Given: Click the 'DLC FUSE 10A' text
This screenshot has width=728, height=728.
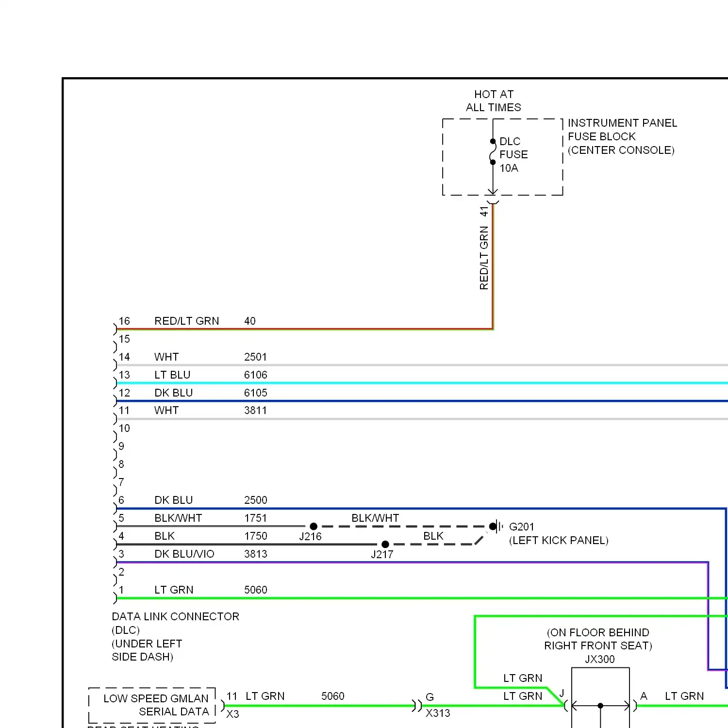Looking at the screenshot, I should tap(513, 155).
